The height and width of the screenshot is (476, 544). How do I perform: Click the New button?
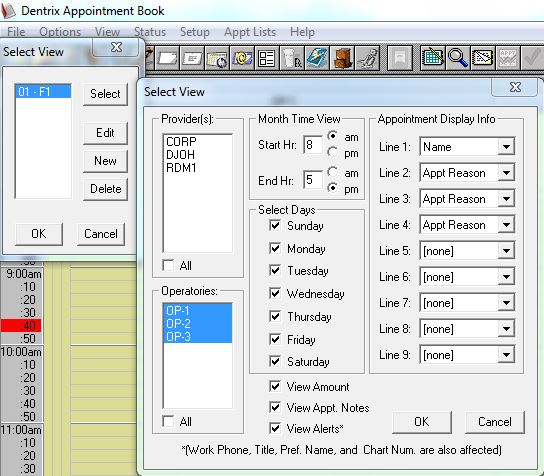click(x=105, y=161)
